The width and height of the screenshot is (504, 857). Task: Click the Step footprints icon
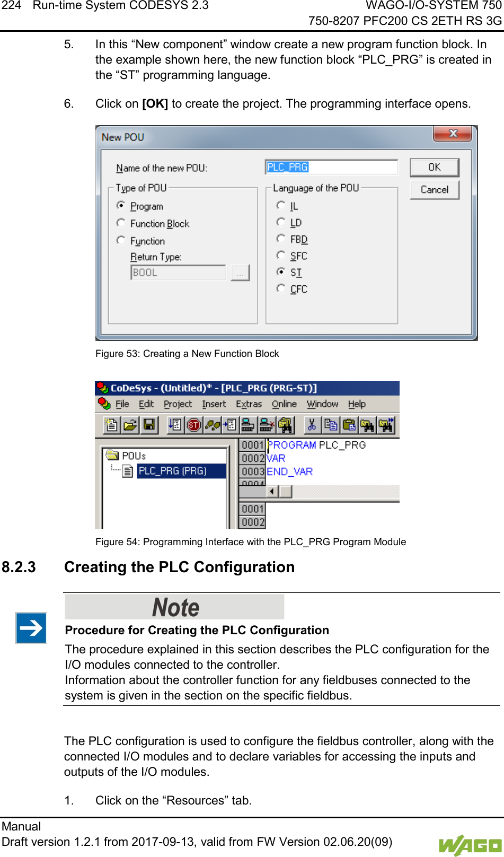[x=213, y=425]
